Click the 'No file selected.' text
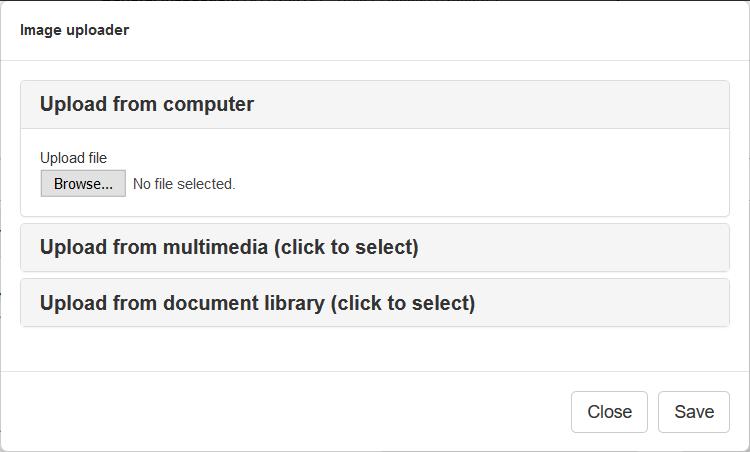 pos(184,184)
